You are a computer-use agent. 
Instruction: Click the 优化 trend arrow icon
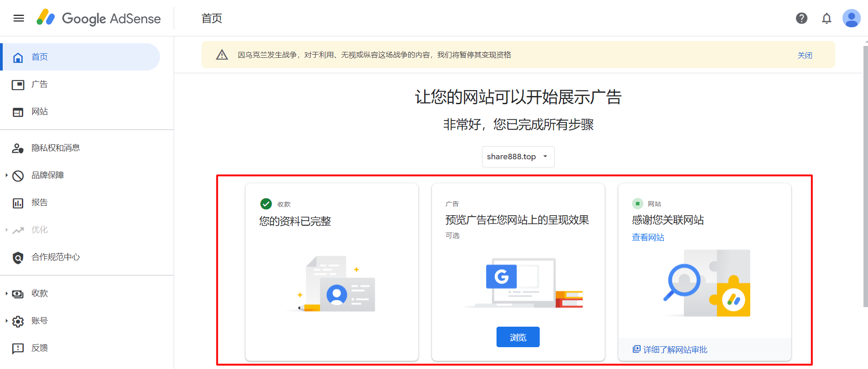[18, 230]
